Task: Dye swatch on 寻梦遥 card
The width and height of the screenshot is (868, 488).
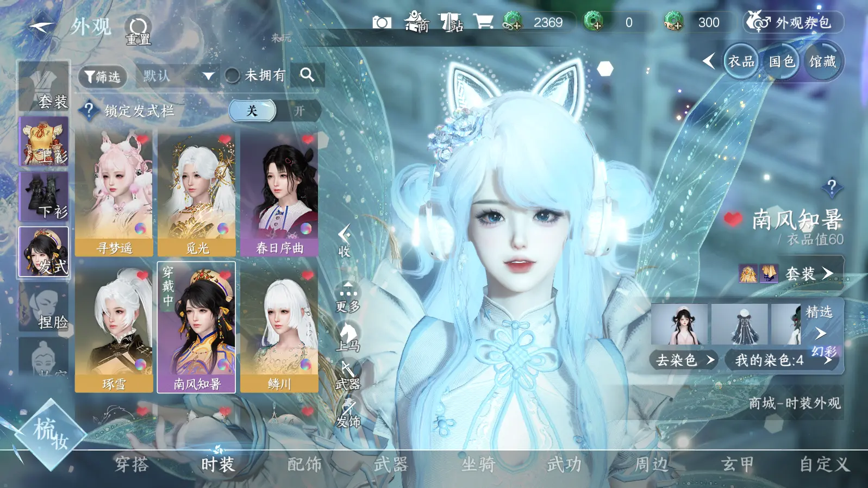Action: [140, 229]
